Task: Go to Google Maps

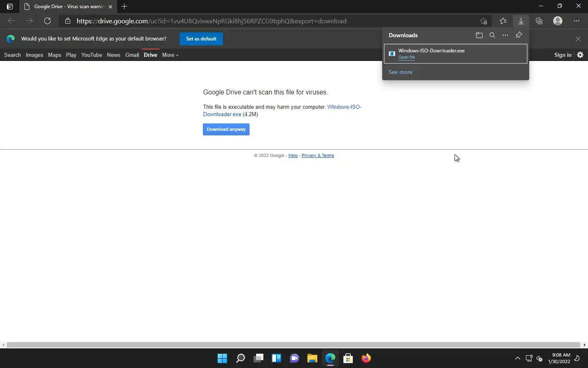Action: 54,55
